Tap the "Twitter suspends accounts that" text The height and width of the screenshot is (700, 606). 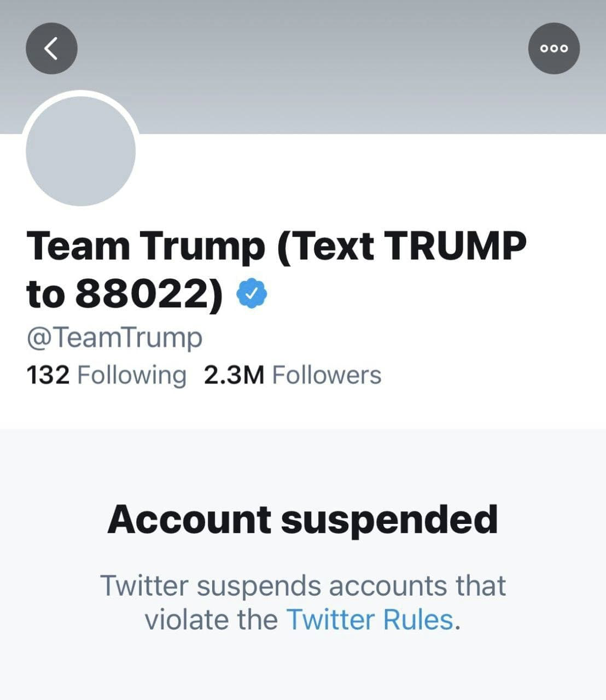[302, 585]
